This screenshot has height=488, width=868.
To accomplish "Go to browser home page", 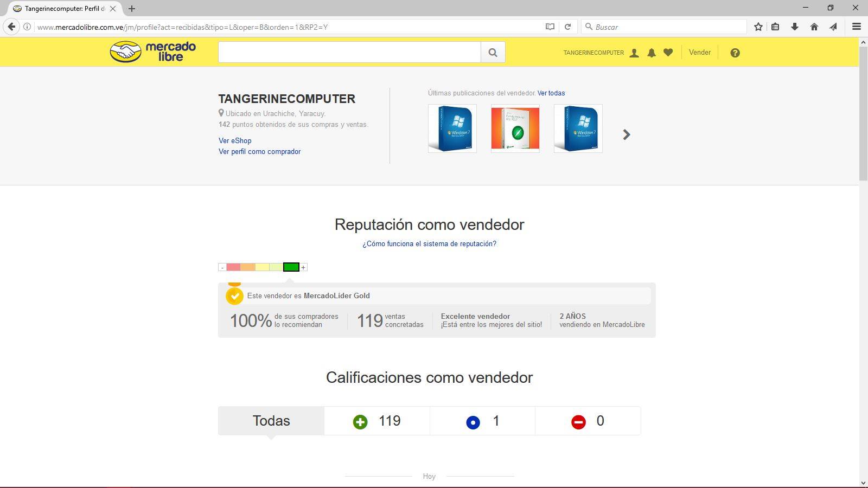I will point(814,27).
